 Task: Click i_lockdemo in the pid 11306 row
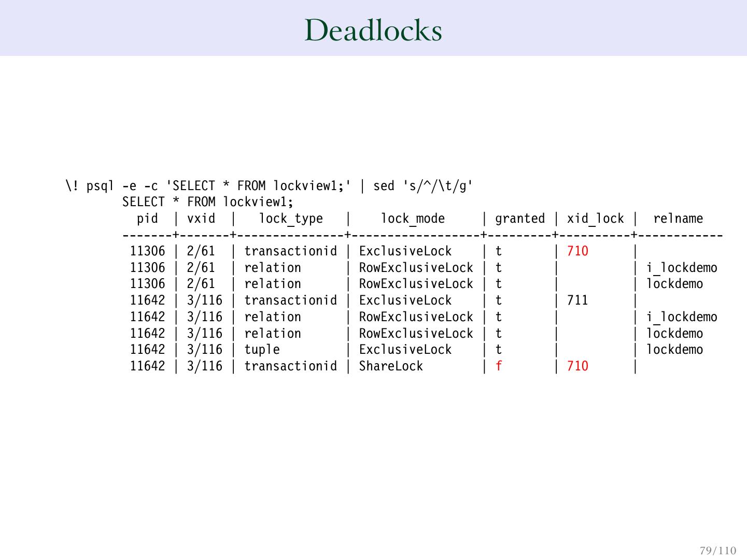point(682,268)
